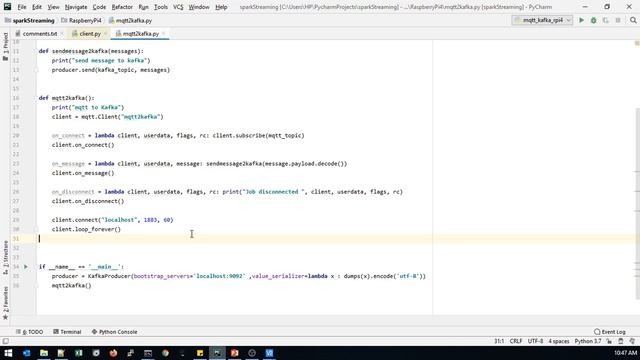640x360 pixels.
Task: Open the View menu
Action: (53, 7)
